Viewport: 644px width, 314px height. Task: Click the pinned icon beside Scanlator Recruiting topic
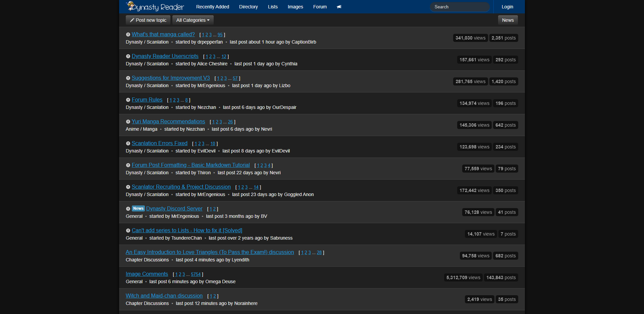tap(128, 187)
